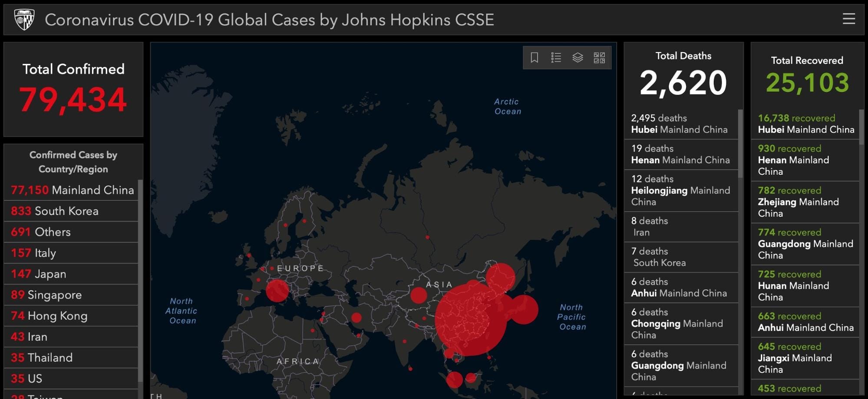This screenshot has height=399, width=868.
Task: Show the map legend list icon
Action: pyautogui.click(x=556, y=58)
